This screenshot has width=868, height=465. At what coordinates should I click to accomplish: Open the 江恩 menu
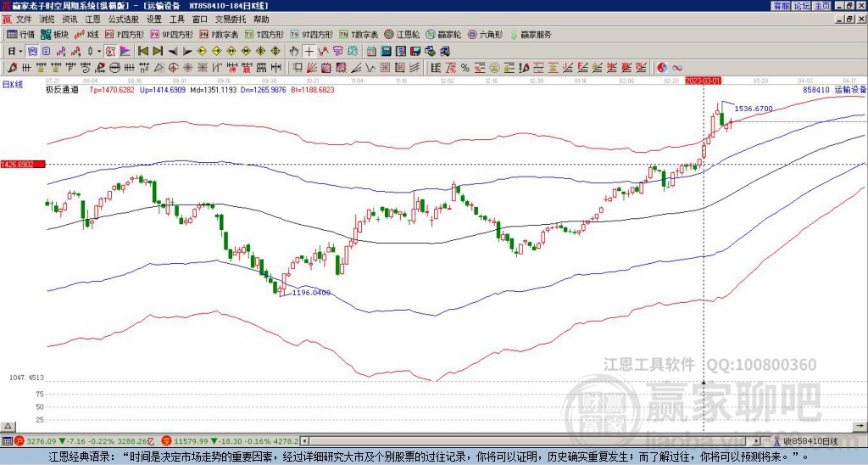(x=93, y=20)
